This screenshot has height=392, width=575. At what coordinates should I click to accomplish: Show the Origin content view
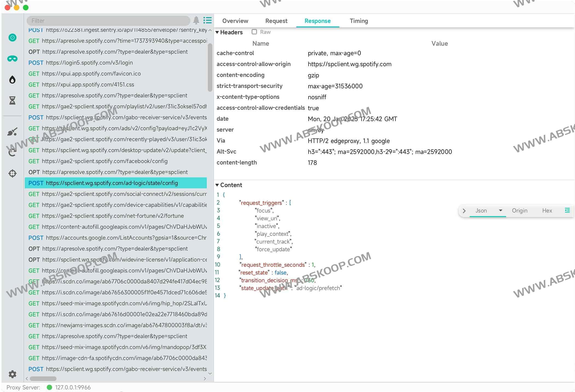click(519, 210)
